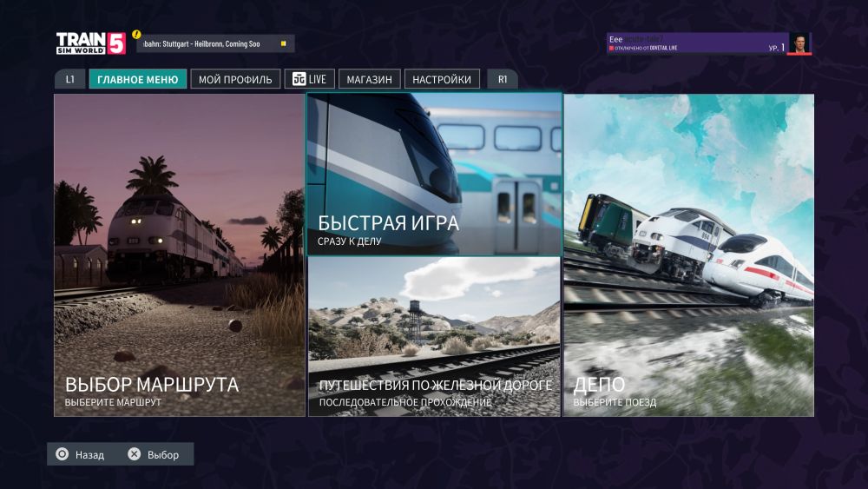Open the Магазин tab
Screen dimensions: 868x489
pos(369,79)
